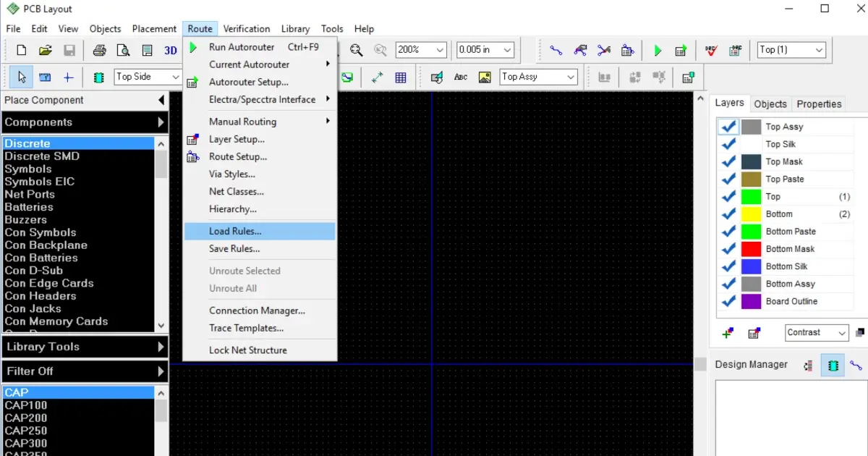
Task: Select the place picture icon
Action: tap(483, 77)
